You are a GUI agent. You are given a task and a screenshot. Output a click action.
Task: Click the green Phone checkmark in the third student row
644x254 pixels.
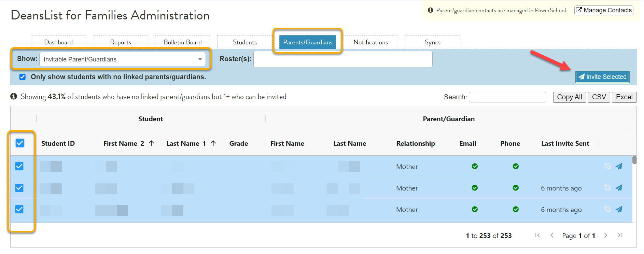click(516, 209)
